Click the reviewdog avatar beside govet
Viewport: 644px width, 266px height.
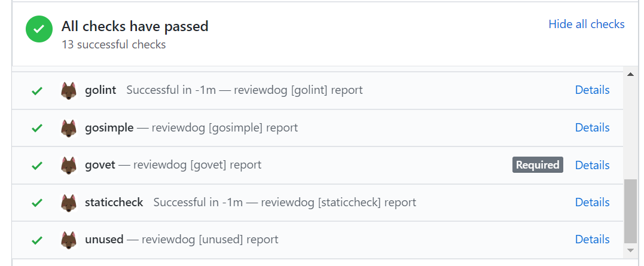point(69,166)
